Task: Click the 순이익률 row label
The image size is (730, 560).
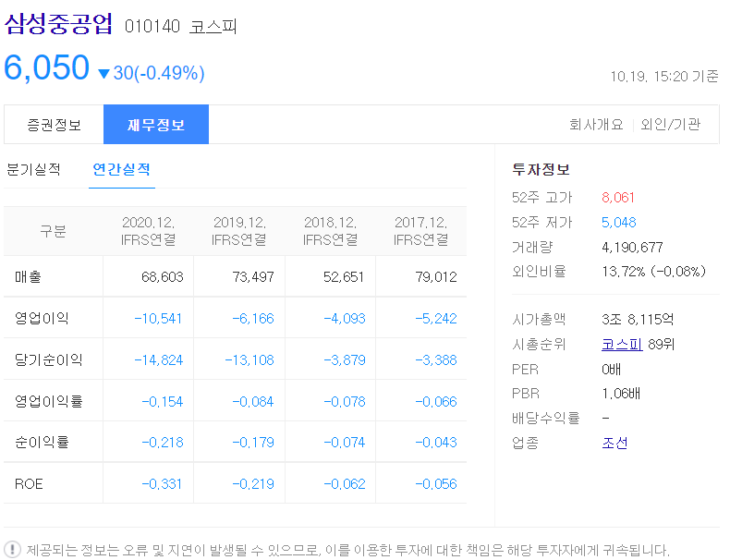Action: pos(42,443)
